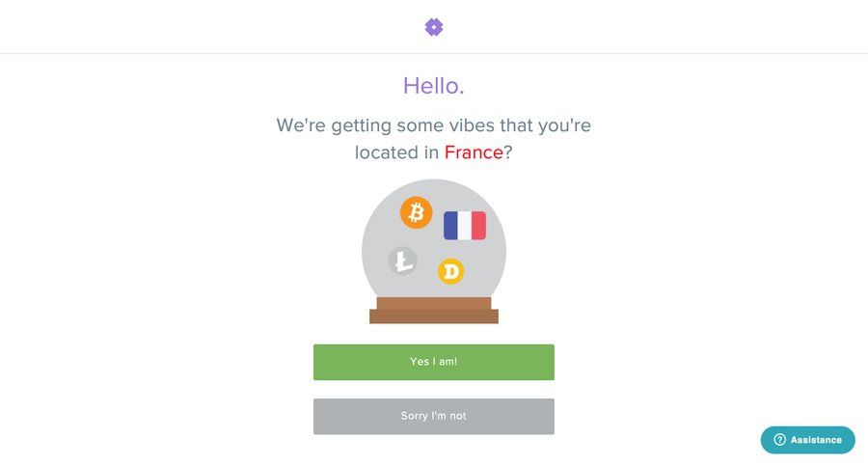Click the purple "Hello." heading
Viewport: 868px width, 467px height.
tap(434, 86)
